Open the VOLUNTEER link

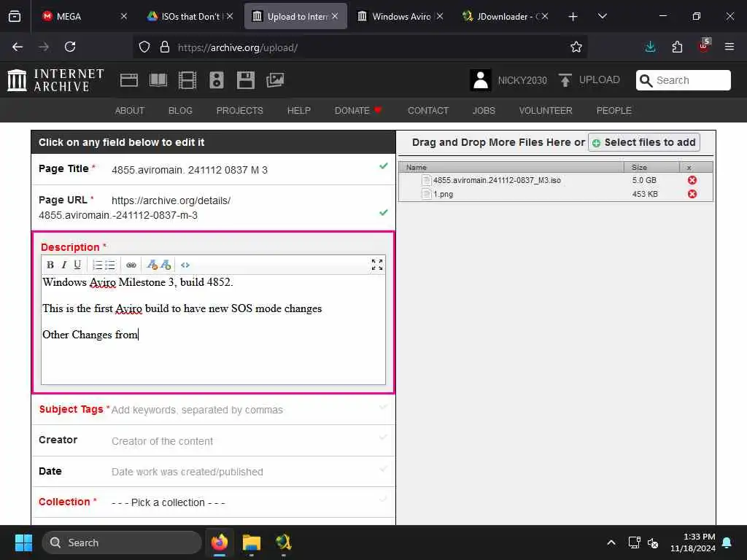(x=546, y=111)
